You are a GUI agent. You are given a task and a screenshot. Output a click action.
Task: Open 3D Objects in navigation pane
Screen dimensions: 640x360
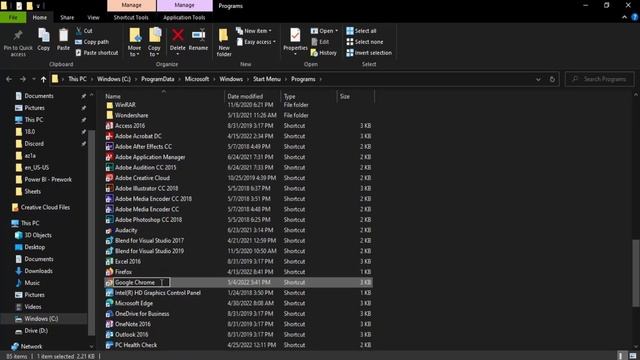point(38,235)
